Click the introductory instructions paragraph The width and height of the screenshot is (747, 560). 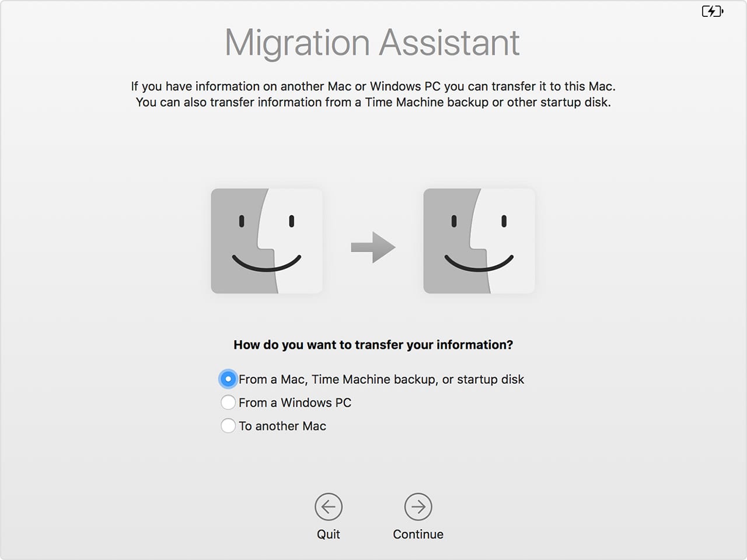click(373, 94)
